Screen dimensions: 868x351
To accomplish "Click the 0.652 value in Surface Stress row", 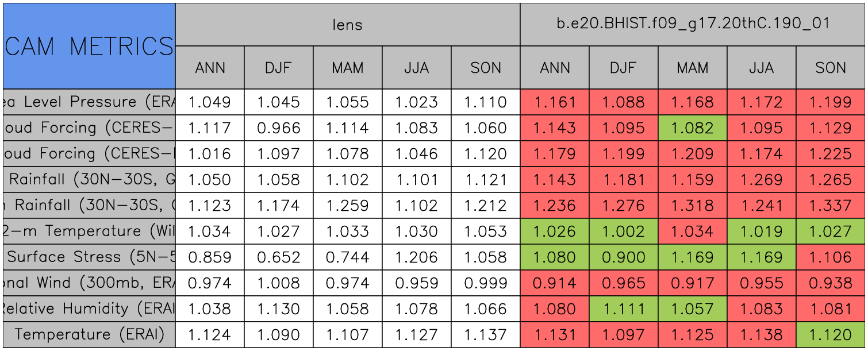I will pyautogui.click(x=278, y=257).
